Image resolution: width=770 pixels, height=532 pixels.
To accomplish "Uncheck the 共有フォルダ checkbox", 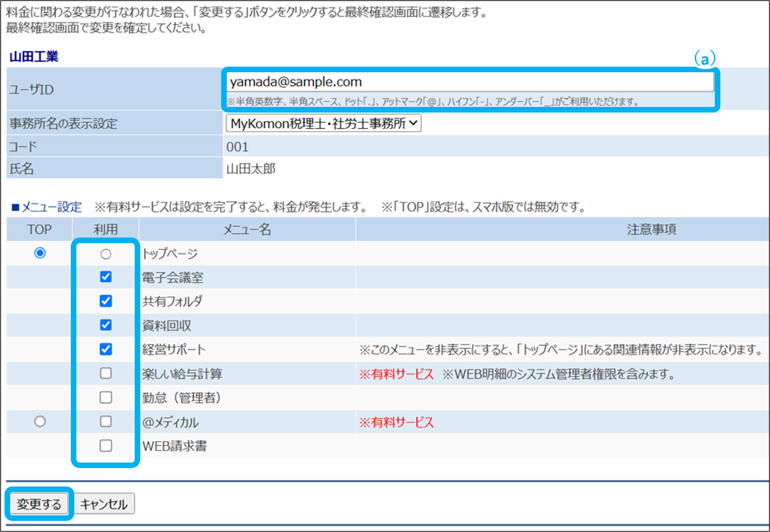I will 106,301.
